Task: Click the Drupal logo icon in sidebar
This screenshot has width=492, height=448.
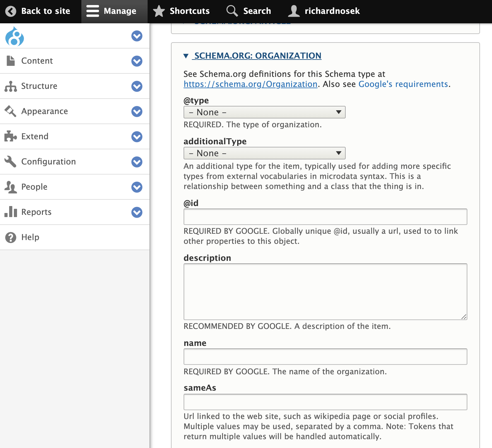Action: coord(15,36)
